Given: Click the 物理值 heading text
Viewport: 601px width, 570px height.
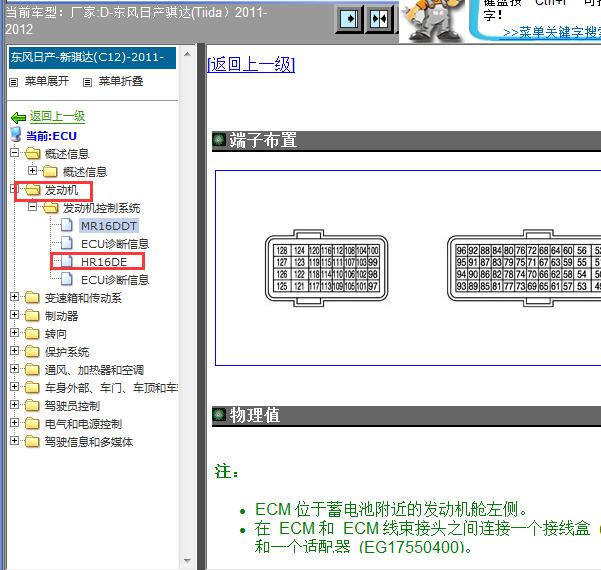Looking at the screenshot, I should coord(255,415).
